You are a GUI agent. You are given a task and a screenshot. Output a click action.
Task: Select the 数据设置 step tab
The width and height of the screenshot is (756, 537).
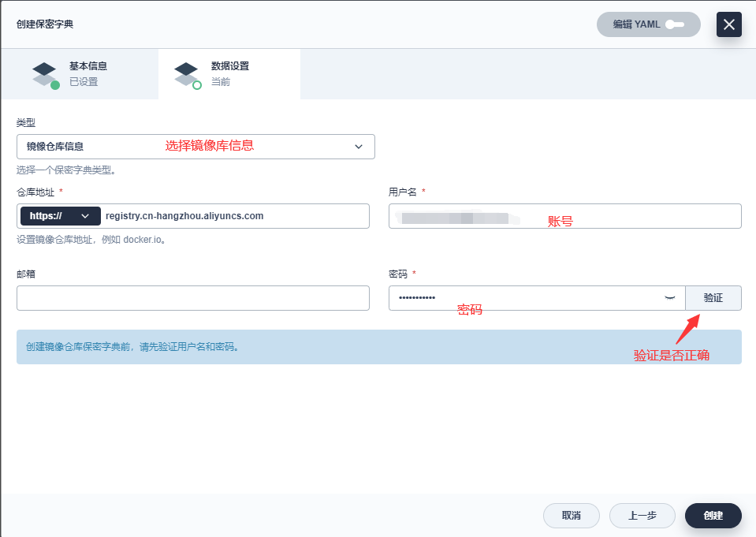(x=229, y=73)
